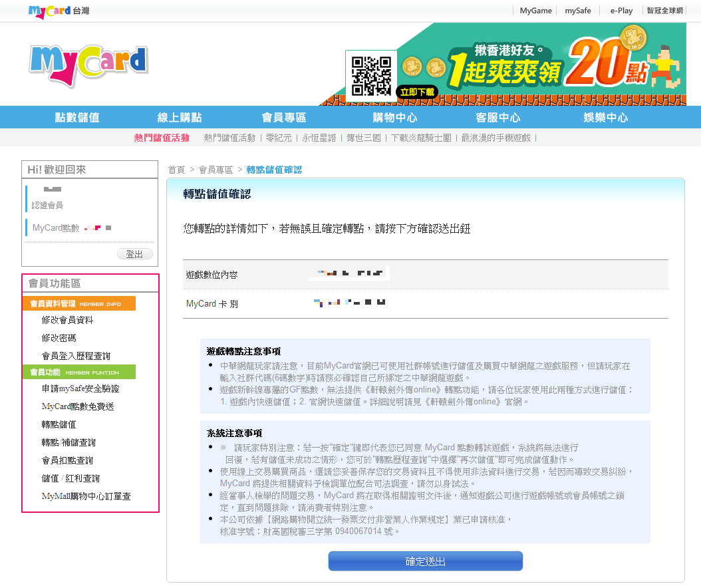
Task: Click the 會員功能區 header
Action: pos(54,283)
